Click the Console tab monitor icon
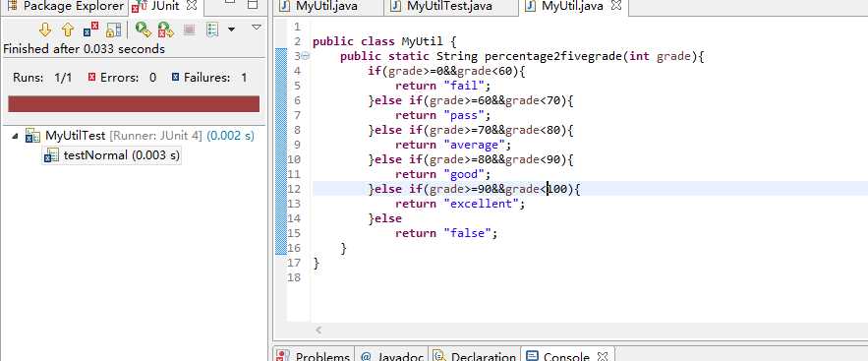The width and height of the screenshot is (868, 361). point(532,355)
